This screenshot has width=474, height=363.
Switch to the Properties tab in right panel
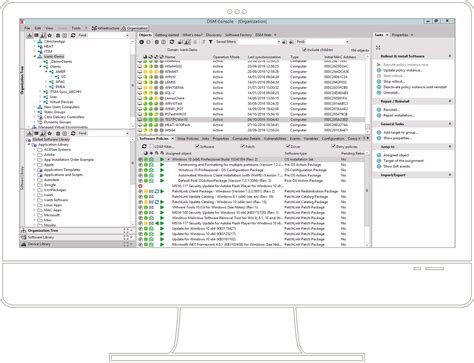400,35
